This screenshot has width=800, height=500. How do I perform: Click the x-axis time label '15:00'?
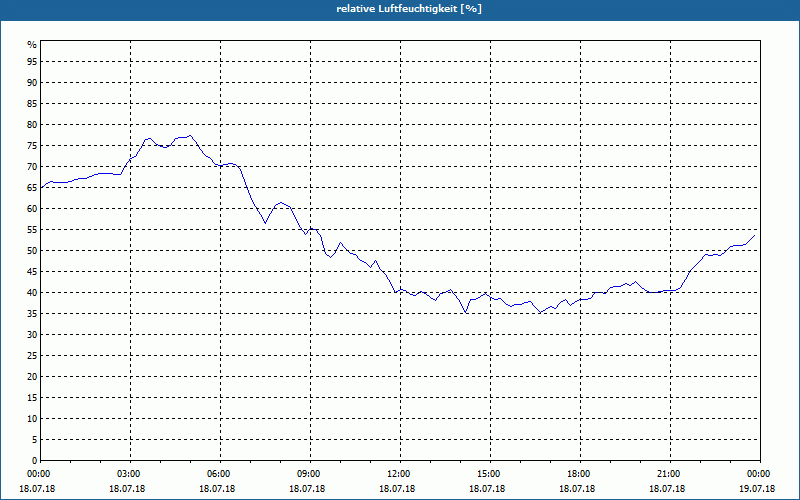(490, 474)
